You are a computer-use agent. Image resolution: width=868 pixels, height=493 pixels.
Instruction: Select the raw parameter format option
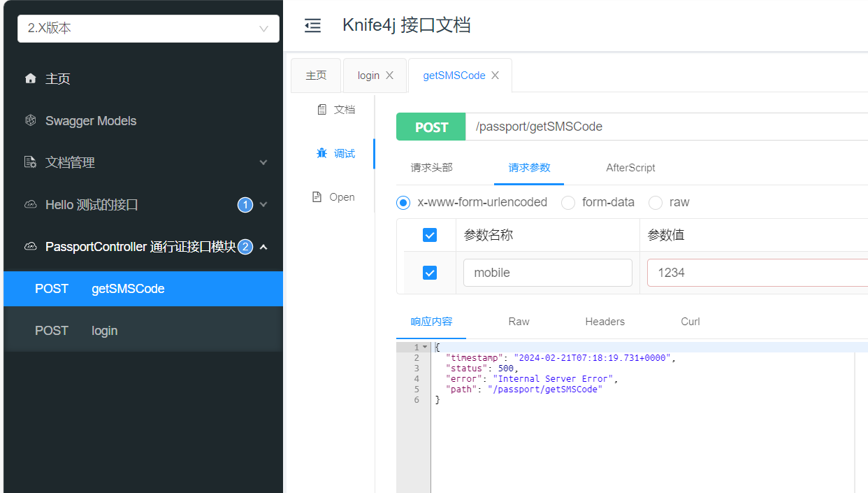655,202
